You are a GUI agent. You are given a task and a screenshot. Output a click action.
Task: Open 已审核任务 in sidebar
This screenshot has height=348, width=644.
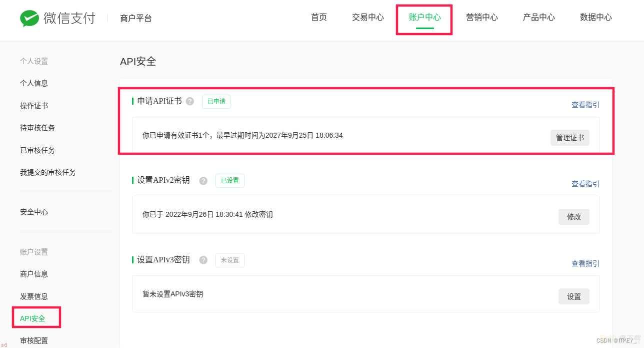(x=37, y=150)
